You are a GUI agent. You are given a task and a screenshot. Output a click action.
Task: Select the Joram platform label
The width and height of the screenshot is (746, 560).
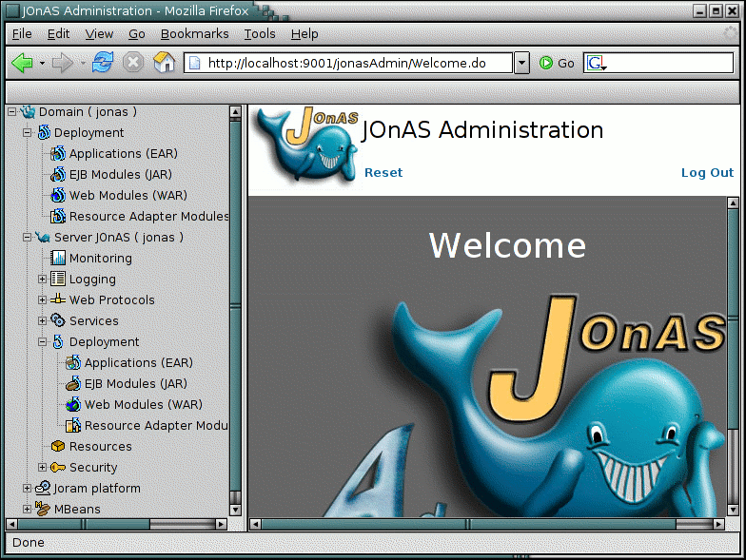(97, 489)
